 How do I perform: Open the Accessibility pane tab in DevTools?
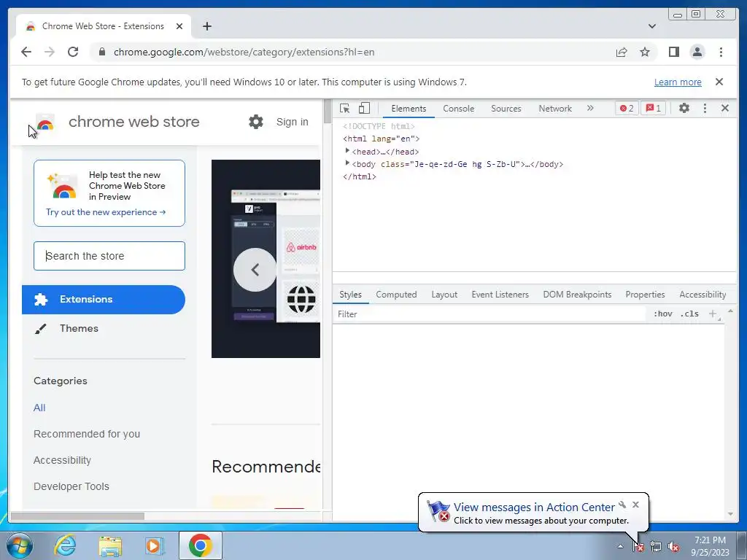pyautogui.click(x=703, y=295)
